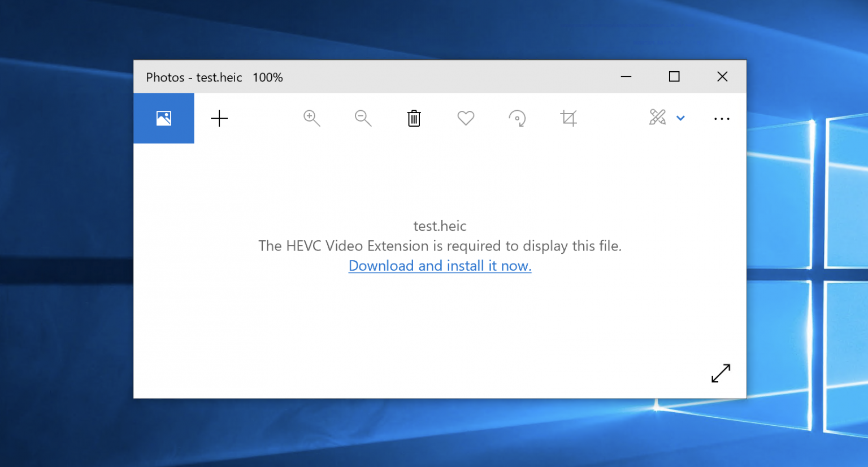Open the collection view picture icon
Screen dimensions: 868x467
coord(164,118)
